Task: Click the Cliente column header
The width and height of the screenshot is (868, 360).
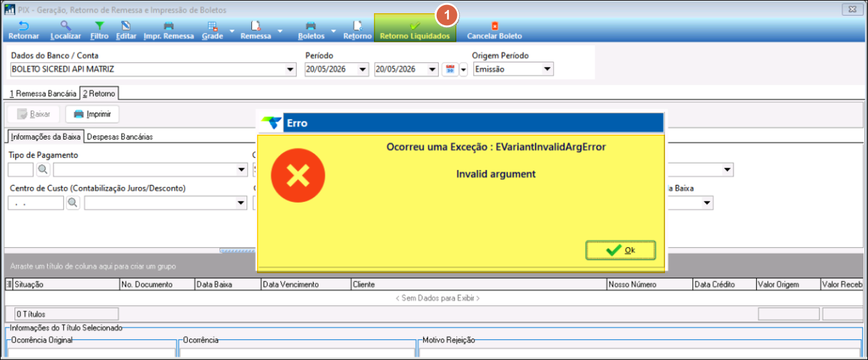Action: tap(479, 284)
